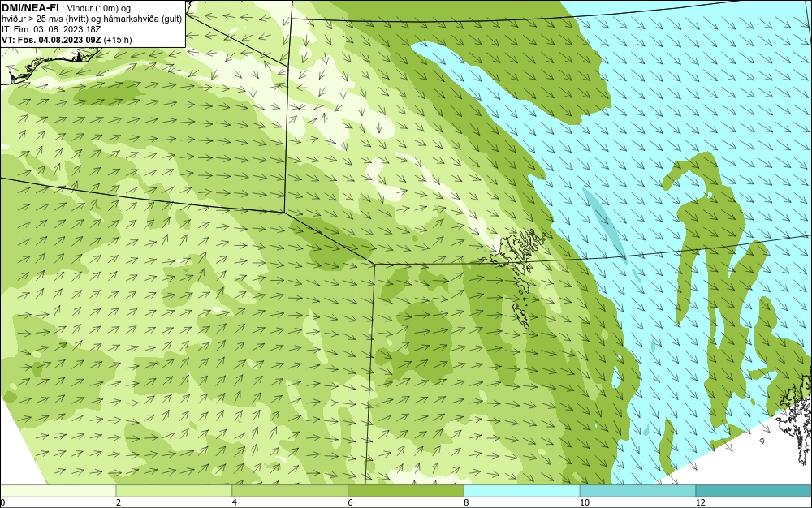Click the 'IT: Fim. 03. 08. 2023 18Z' line

51,29
